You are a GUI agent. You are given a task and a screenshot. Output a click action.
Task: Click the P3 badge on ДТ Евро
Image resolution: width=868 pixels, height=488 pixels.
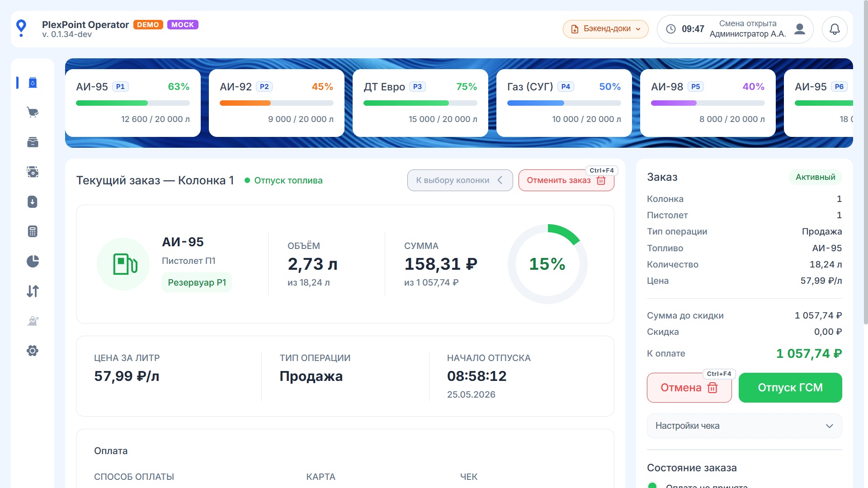pyautogui.click(x=417, y=87)
